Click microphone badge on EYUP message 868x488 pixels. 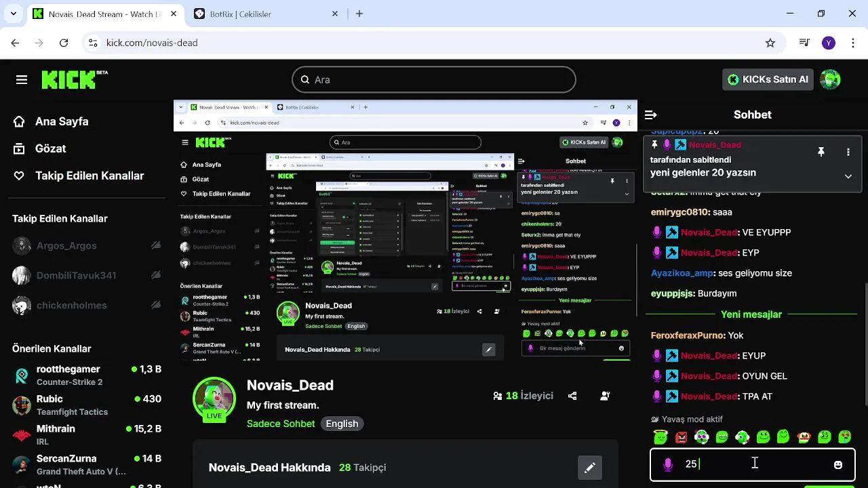coord(657,356)
